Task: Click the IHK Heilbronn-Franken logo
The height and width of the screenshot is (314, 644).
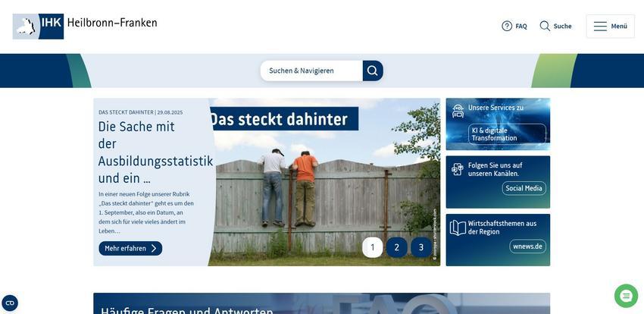Action: coord(85,27)
